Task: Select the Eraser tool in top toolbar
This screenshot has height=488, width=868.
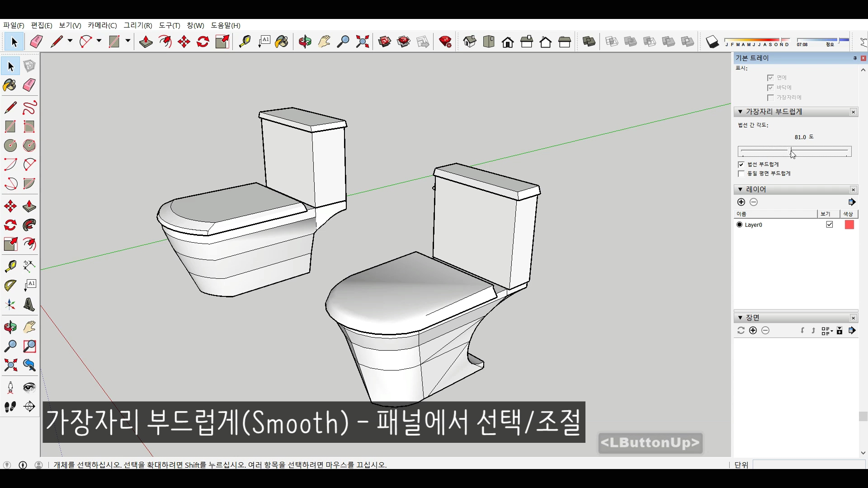Action: coord(36,42)
